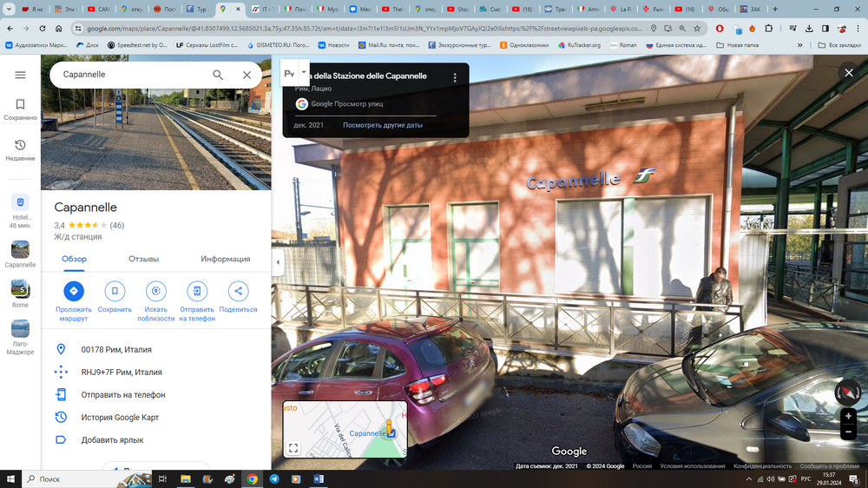Click the Share (Поделиться) icon
Image resolution: width=868 pixels, height=488 pixels.
pyautogui.click(x=238, y=291)
